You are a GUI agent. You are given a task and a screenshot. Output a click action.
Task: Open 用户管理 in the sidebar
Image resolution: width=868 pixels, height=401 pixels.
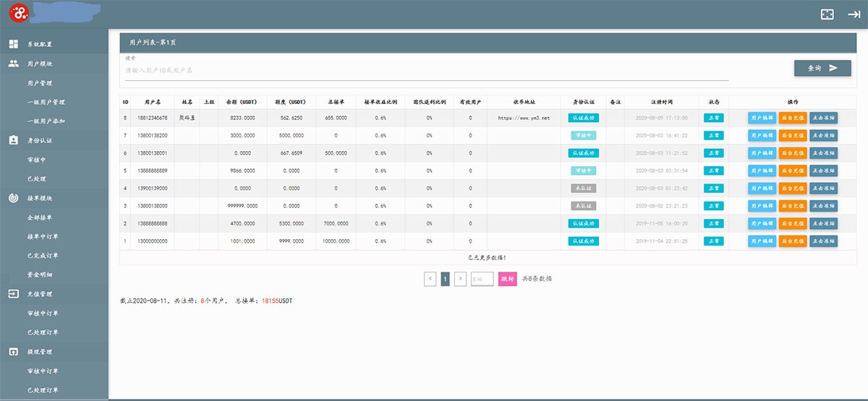pos(40,83)
